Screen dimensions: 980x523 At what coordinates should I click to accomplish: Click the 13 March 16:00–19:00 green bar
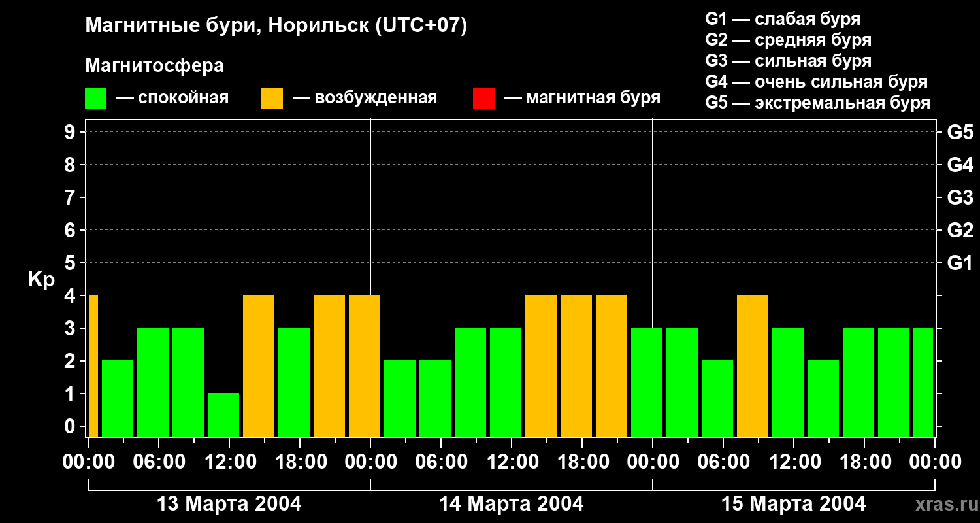coord(294,382)
